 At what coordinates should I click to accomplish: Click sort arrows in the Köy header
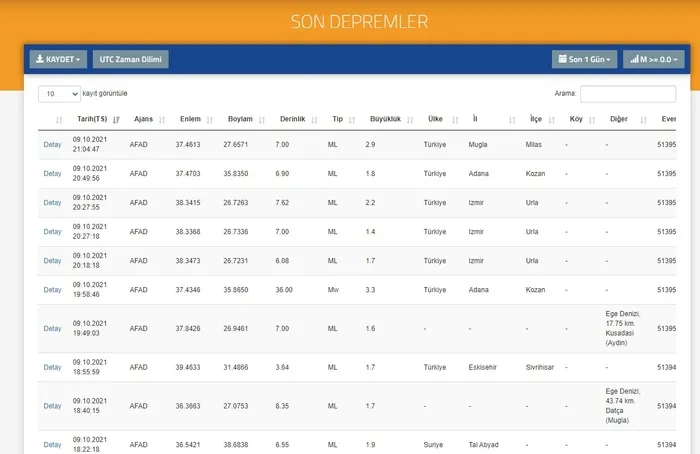pyautogui.click(x=591, y=119)
